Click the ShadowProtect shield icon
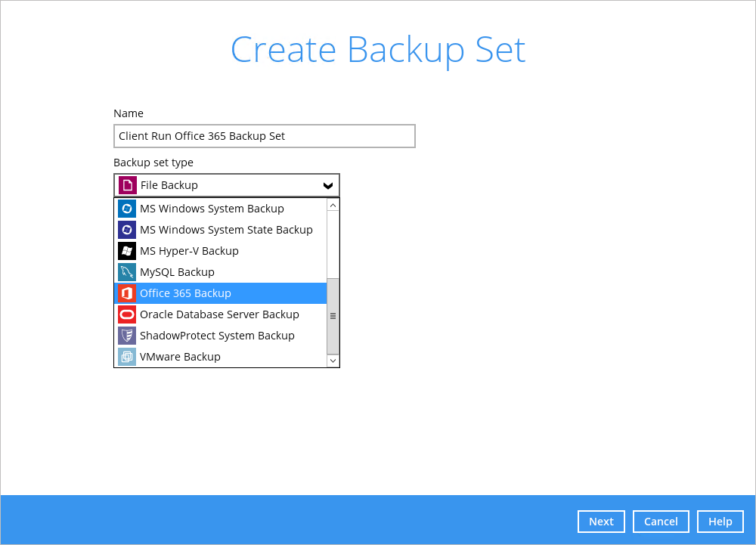 click(127, 336)
